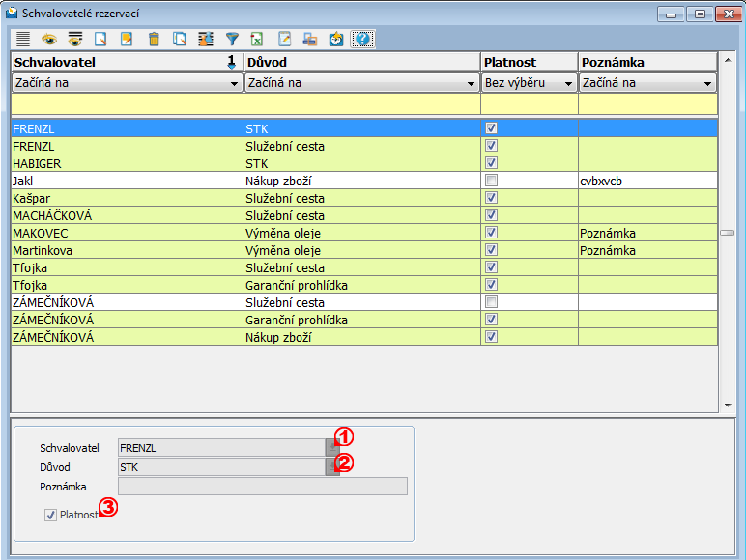Click the Excel export icon

point(258,40)
